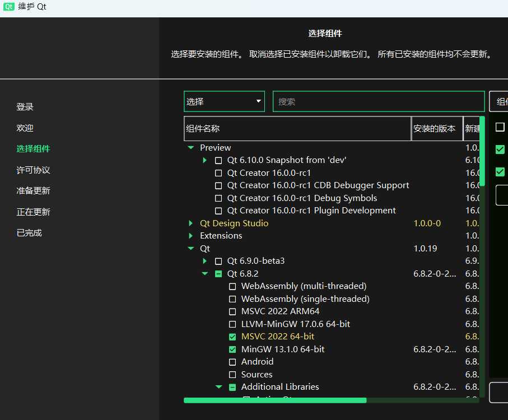Uncheck MSVC 2022 64-bit
This screenshot has width=508, height=420.
[x=232, y=337]
